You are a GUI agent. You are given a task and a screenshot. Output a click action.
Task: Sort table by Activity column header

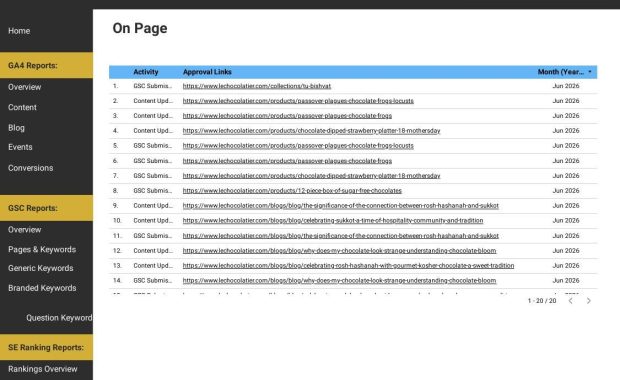tap(146, 72)
